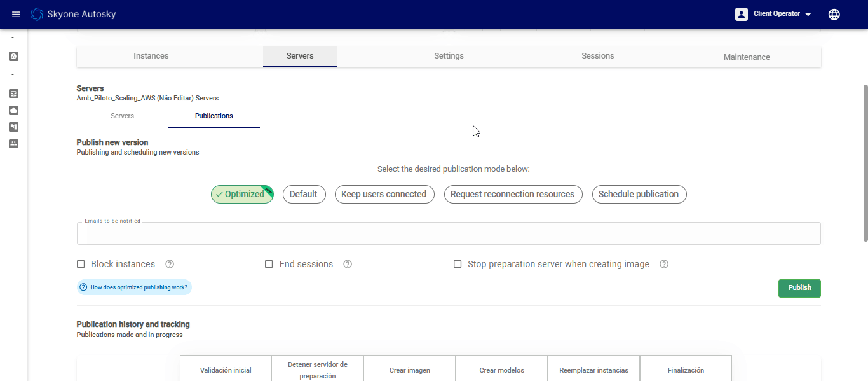Enable the Block instances checkbox
This screenshot has width=868, height=381.
pos(81,264)
